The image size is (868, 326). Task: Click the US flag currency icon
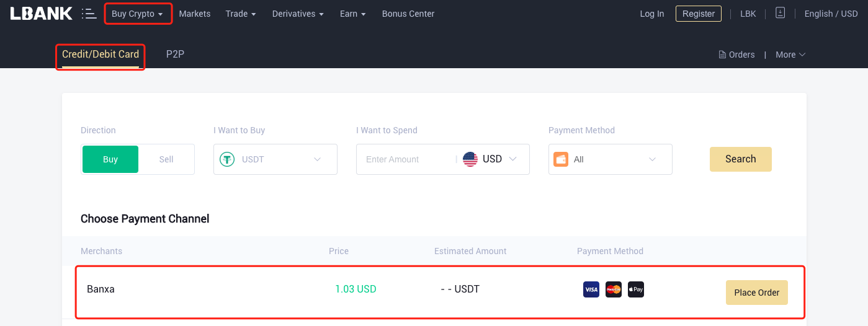click(x=470, y=159)
